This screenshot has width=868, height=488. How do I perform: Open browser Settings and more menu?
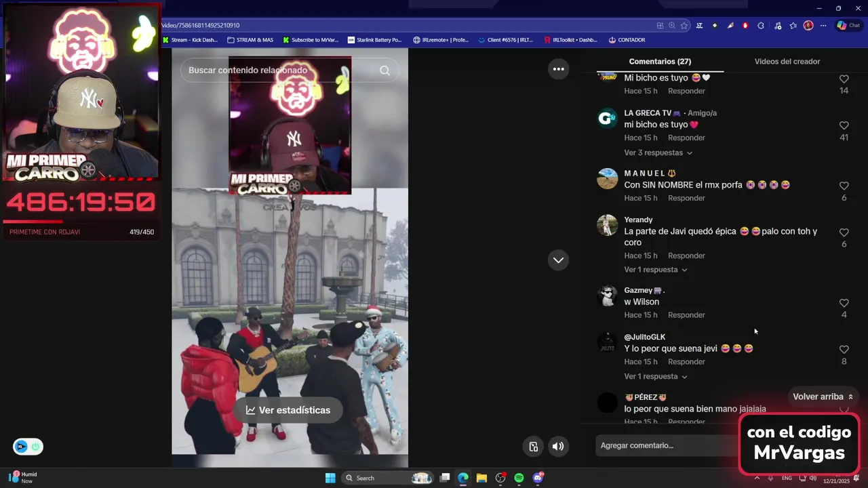(823, 25)
